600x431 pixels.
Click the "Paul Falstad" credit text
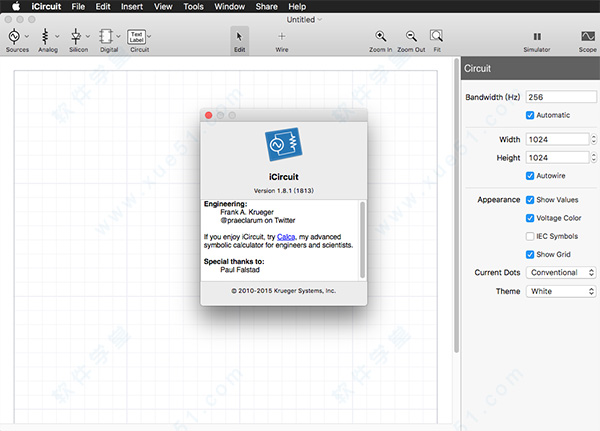pyautogui.click(x=240, y=270)
